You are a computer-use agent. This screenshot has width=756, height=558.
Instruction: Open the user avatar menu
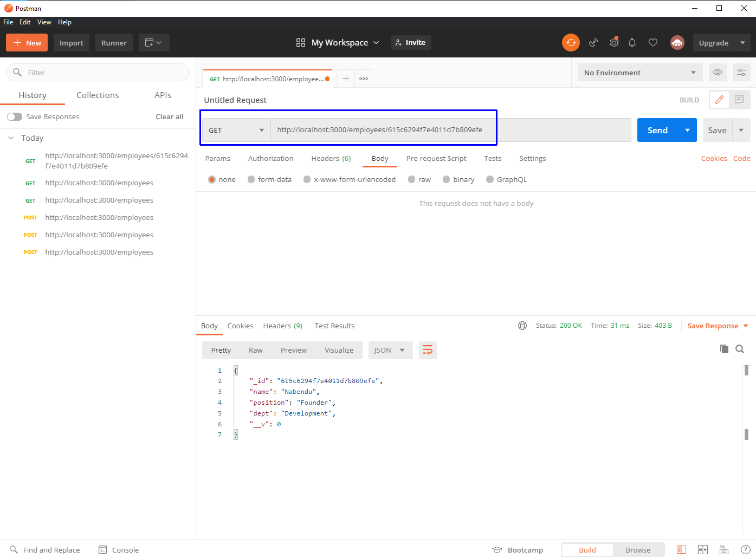pyautogui.click(x=677, y=43)
